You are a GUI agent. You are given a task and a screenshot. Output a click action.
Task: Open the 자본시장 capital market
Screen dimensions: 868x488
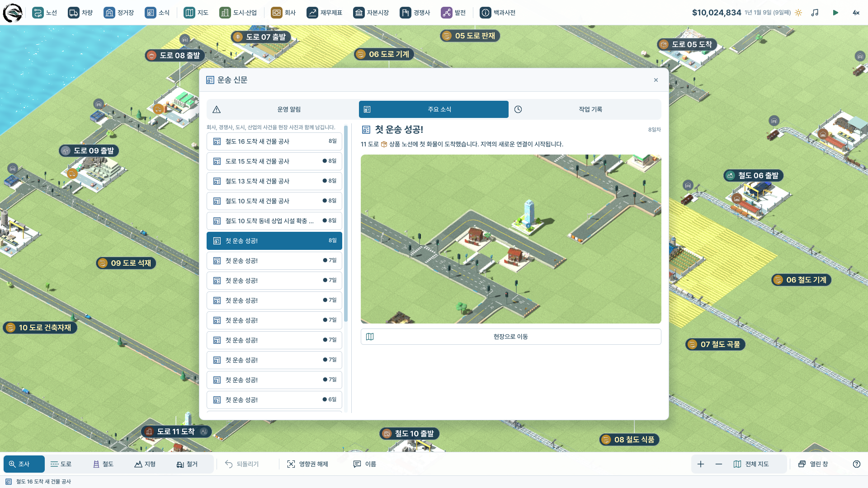point(371,13)
